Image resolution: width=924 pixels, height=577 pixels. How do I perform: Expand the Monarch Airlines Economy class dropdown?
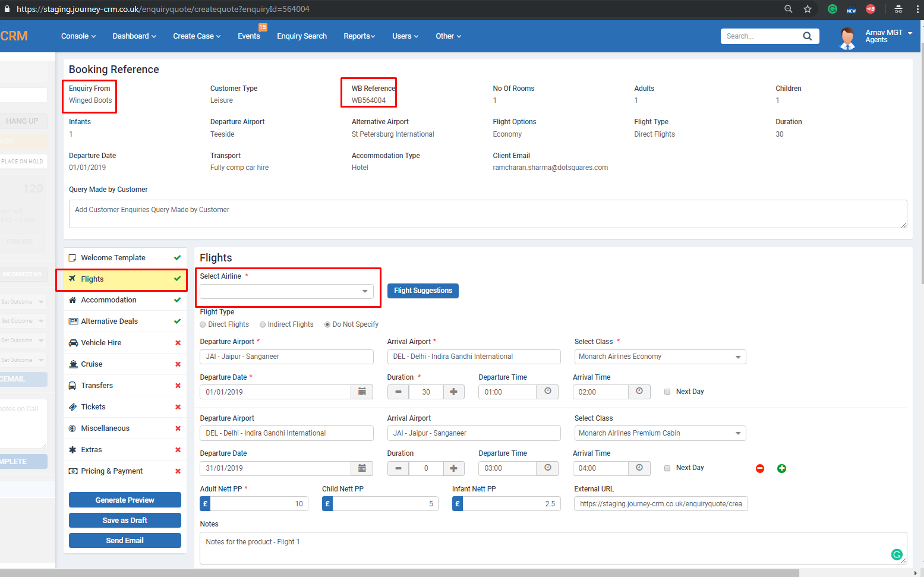pos(660,357)
